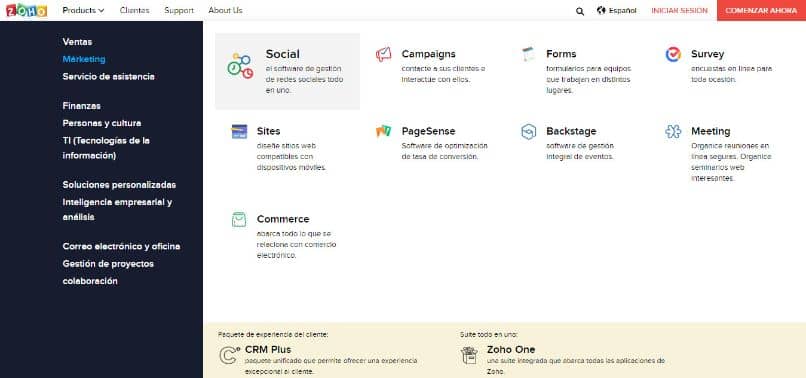Click 'Suite todo en uno:' label
806x378 pixels.
(488, 335)
